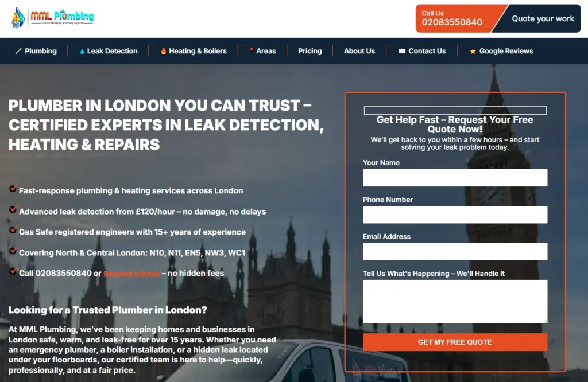The height and width of the screenshot is (382, 588).
Task: Click the Your Name input field
Action: point(455,177)
